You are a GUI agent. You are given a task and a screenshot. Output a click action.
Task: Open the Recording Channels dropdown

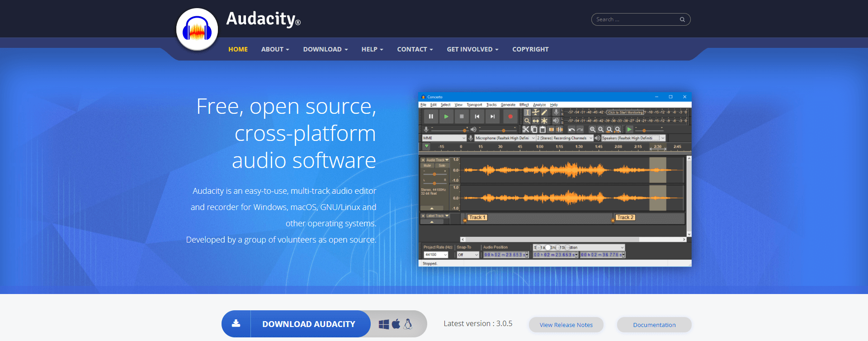tap(565, 138)
